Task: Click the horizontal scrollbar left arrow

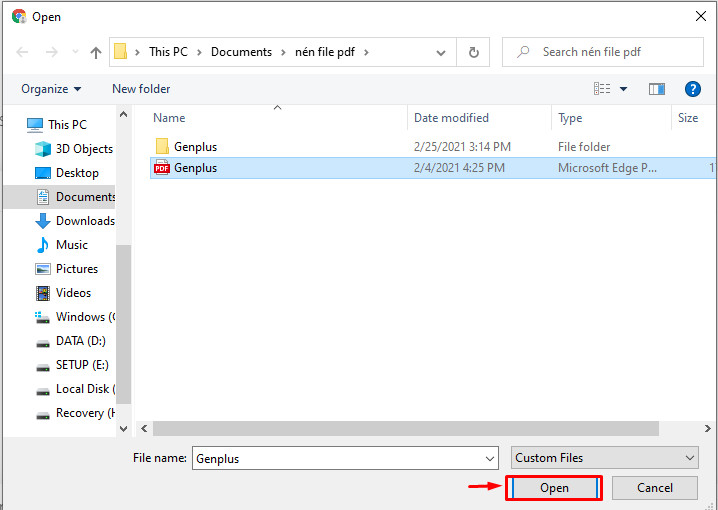Action: click(x=144, y=429)
